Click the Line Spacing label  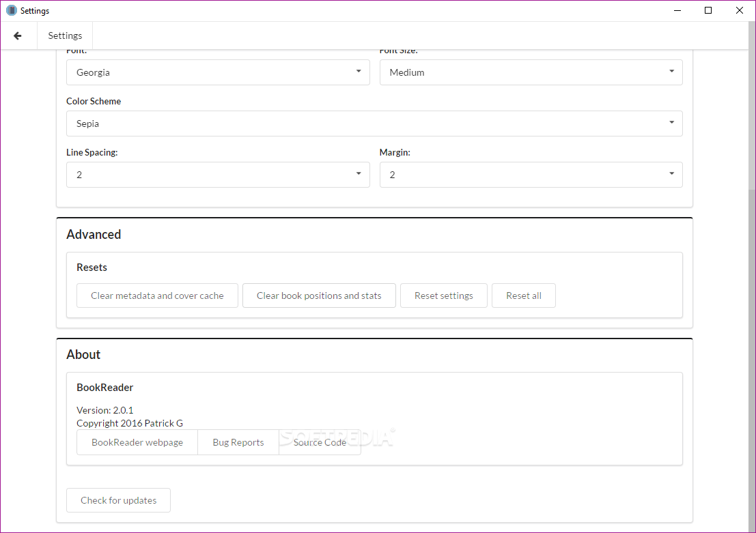(x=92, y=152)
